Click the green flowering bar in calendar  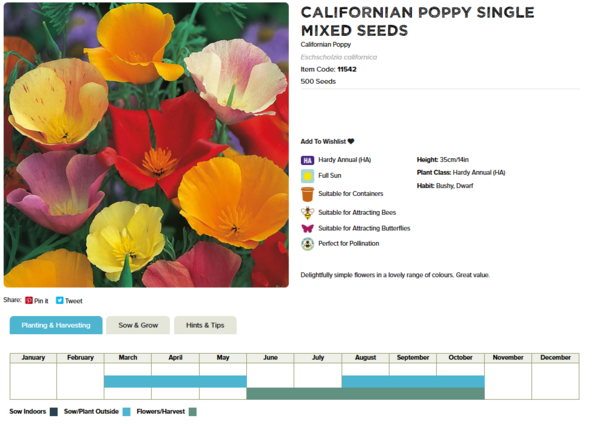point(365,394)
